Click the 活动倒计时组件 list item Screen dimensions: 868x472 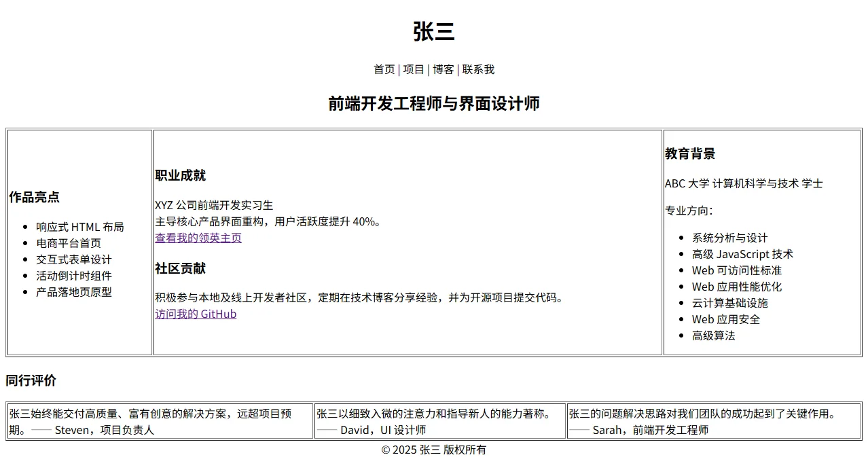[74, 276]
